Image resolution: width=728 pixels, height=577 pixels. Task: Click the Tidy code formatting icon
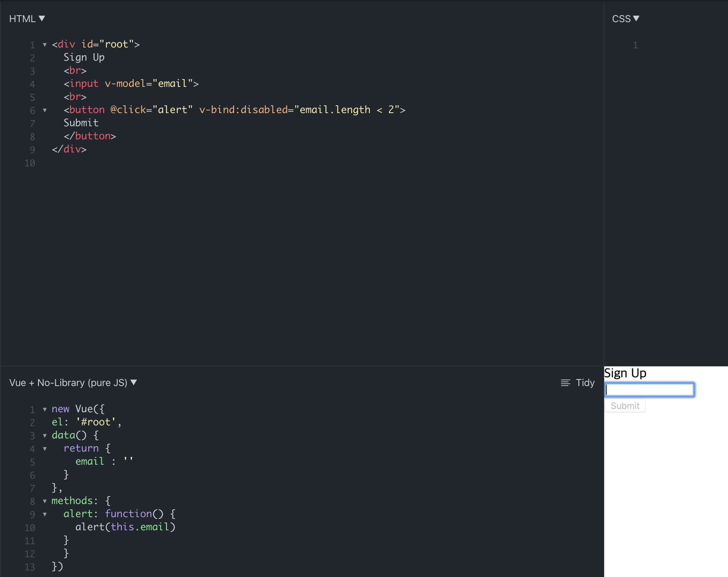[x=566, y=383]
